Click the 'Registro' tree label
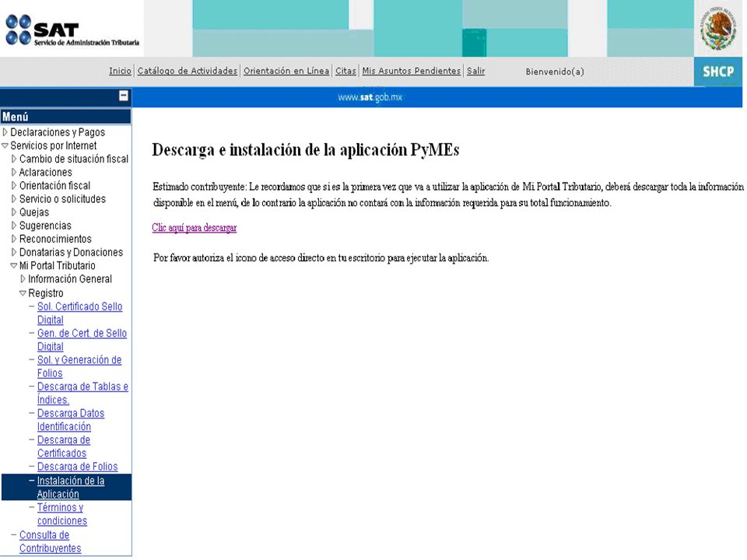This screenshot has width=747, height=560. pos(46,293)
